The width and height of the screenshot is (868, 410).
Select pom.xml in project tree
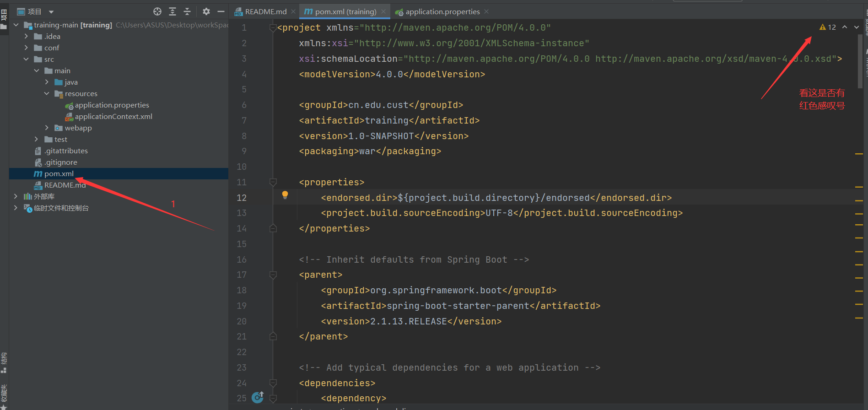119,173
